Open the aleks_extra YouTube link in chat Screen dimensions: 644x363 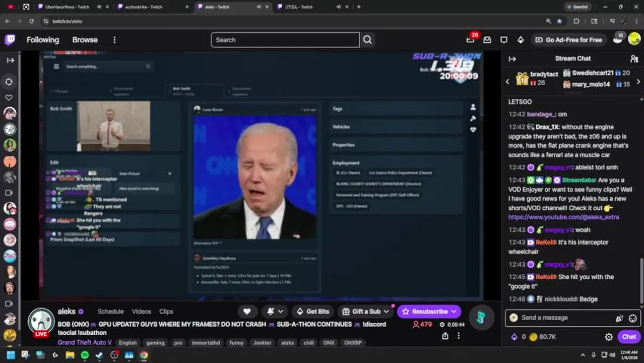(563, 217)
